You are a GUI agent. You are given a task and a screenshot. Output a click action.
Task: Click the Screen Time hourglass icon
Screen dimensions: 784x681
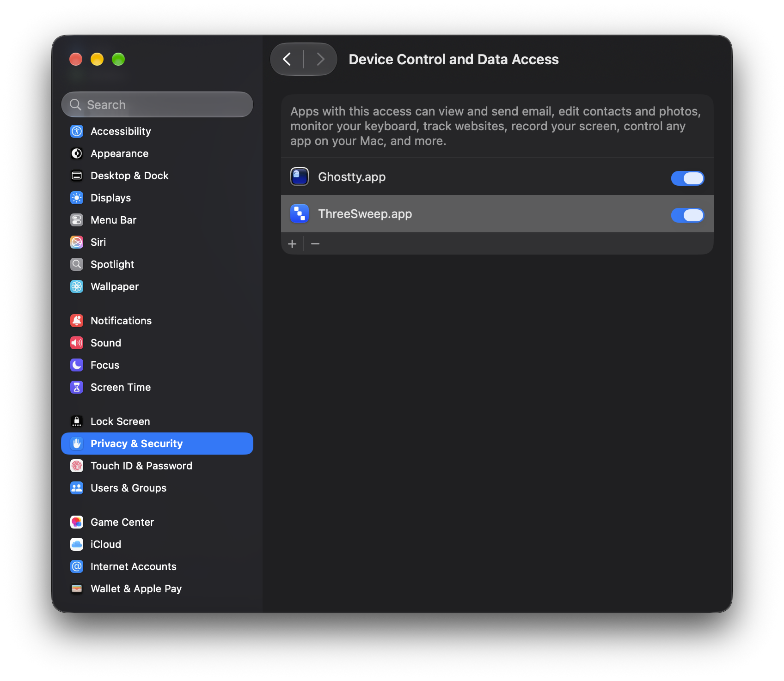pos(77,387)
